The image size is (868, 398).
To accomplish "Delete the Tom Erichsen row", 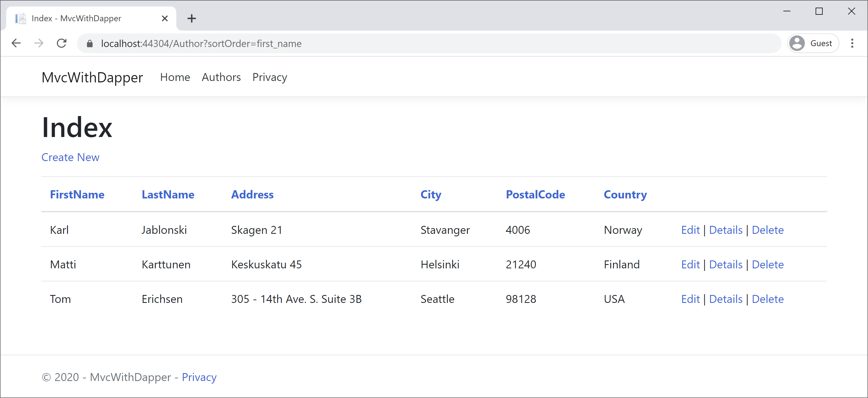I will [x=767, y=299].
